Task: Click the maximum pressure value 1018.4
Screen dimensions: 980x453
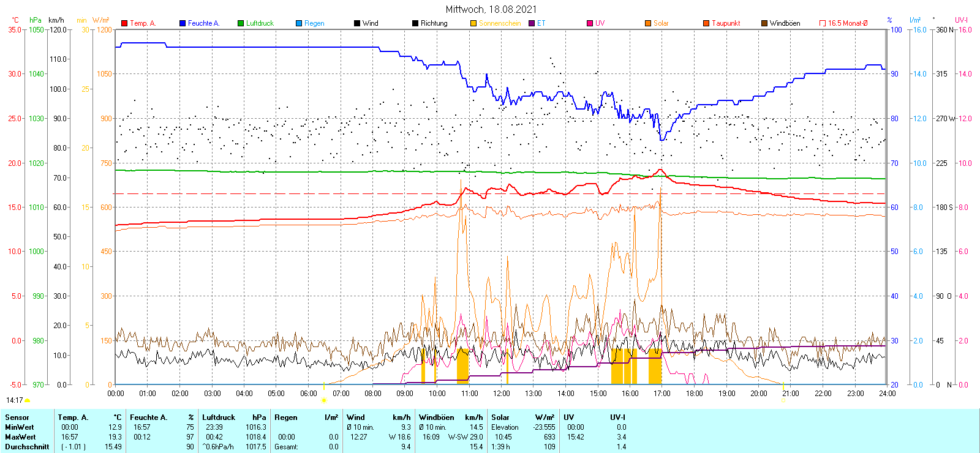Action: point(256,437)
